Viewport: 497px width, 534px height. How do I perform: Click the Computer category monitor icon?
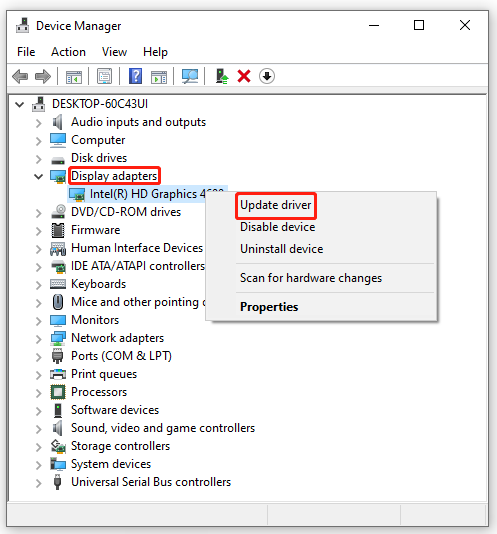(58, 140)
